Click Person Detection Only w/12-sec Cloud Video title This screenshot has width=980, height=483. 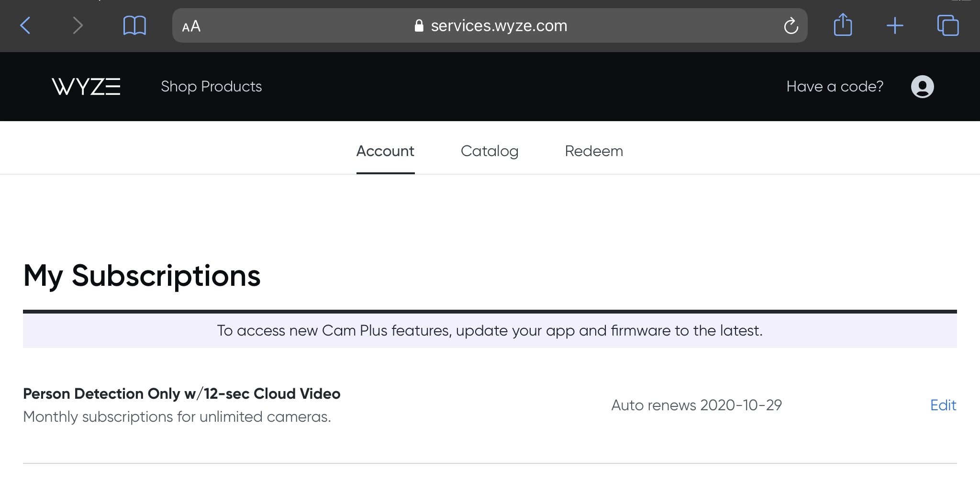[x=182, y=393]
